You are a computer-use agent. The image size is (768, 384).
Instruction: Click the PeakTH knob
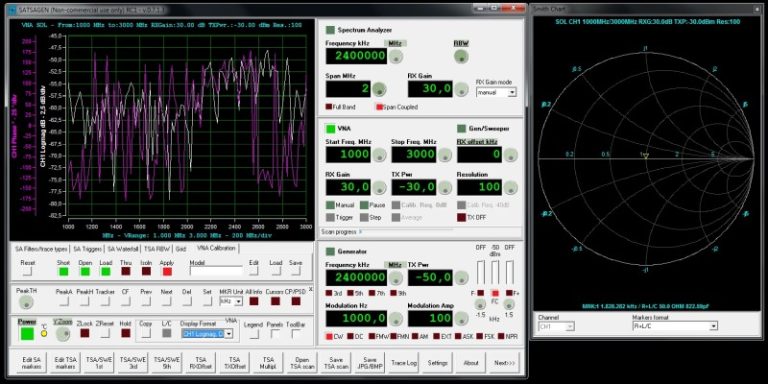pos(26,302)
